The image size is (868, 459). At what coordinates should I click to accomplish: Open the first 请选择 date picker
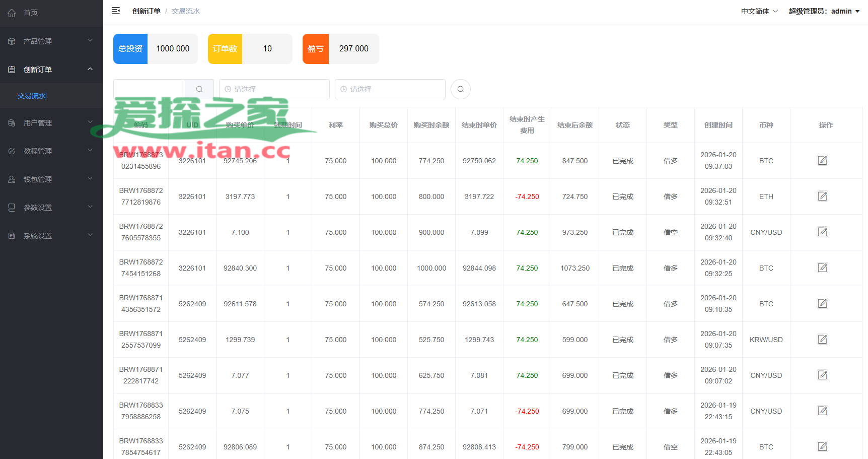274,89
